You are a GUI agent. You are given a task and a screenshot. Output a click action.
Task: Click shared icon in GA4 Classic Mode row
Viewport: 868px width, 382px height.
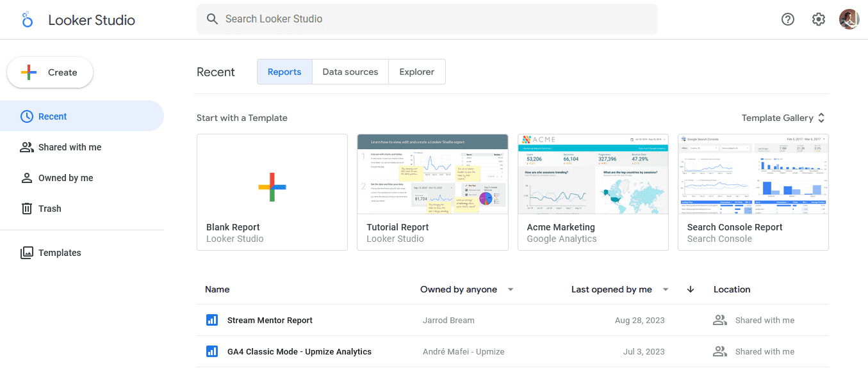tap(720, 351)
